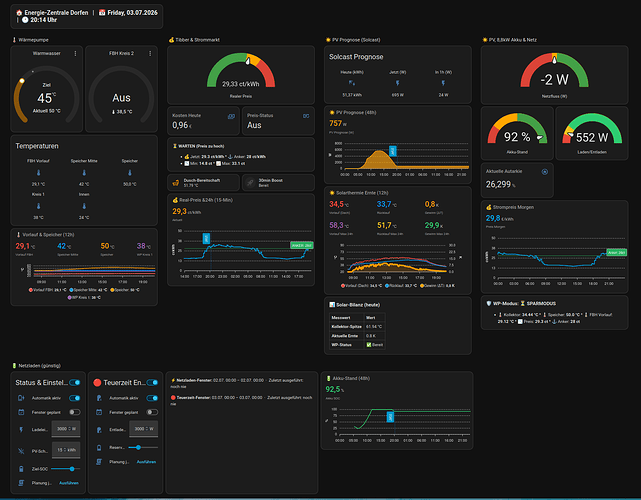Click the PV Prognose (48h) 757 W value

tap(338, 123)
